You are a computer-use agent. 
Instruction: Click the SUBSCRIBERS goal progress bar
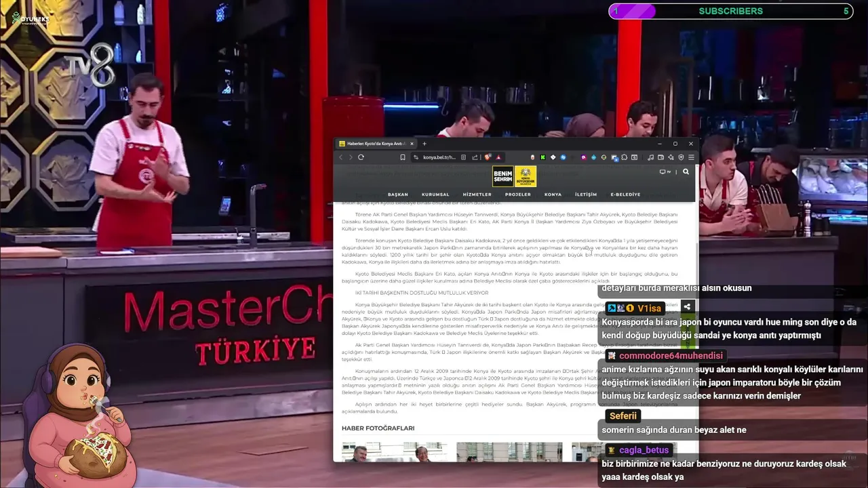tap(730, 11)
